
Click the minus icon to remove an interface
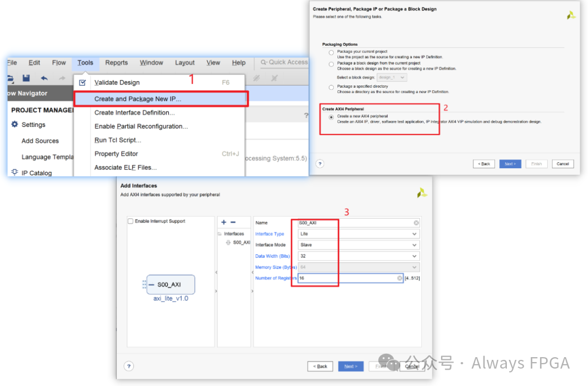(x=233, y=222)
